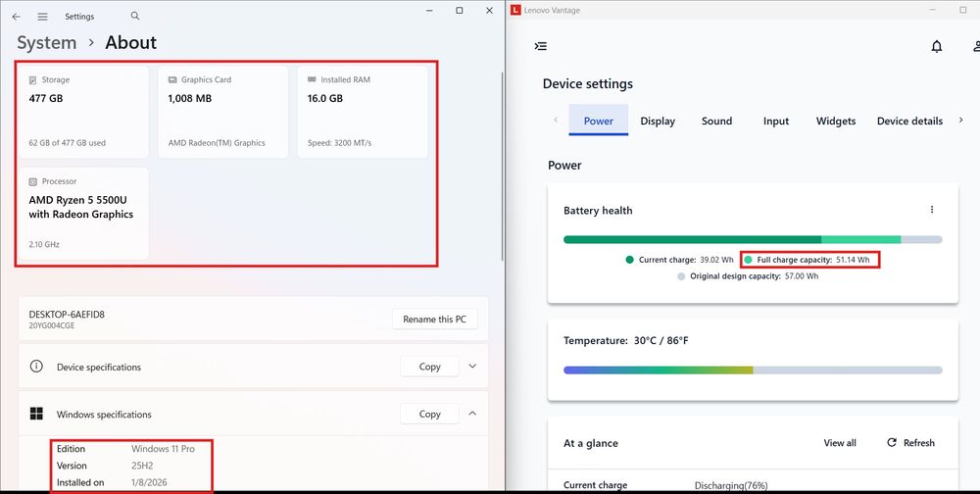This screenshot has height=494, width=980.
Task: Open Battery health more options menu
Action: [x=932, y=210]
